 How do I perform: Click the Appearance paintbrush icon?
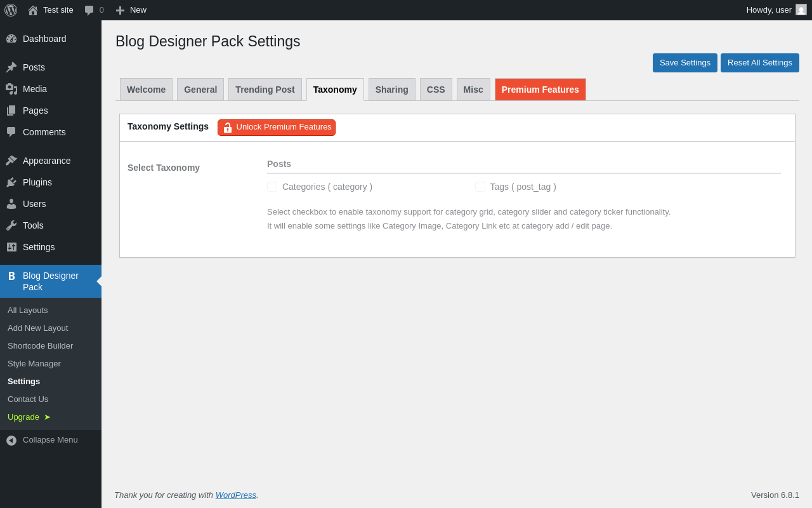pos(11,161)
